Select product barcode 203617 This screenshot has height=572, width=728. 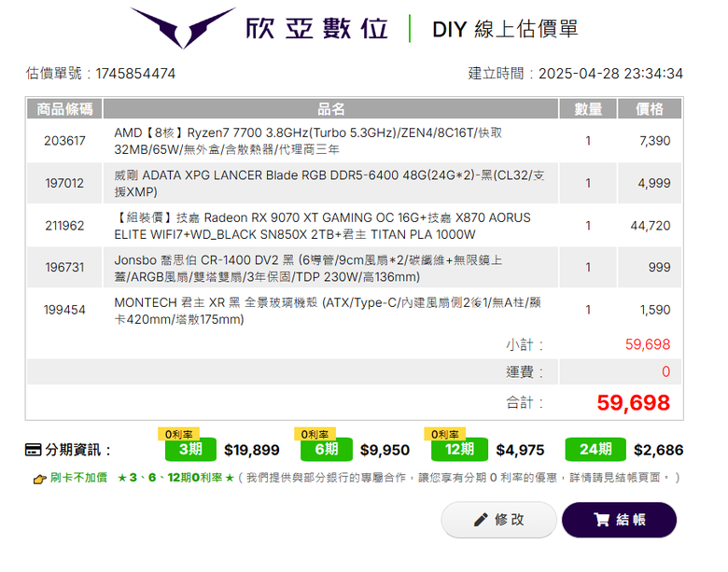pyautogui.click(x=64, y=141)
